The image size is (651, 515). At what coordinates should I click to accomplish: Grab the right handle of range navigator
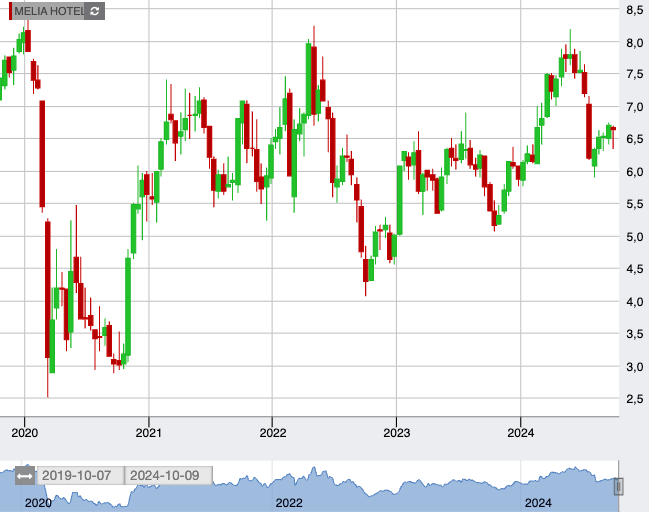(x=618, y=487)
